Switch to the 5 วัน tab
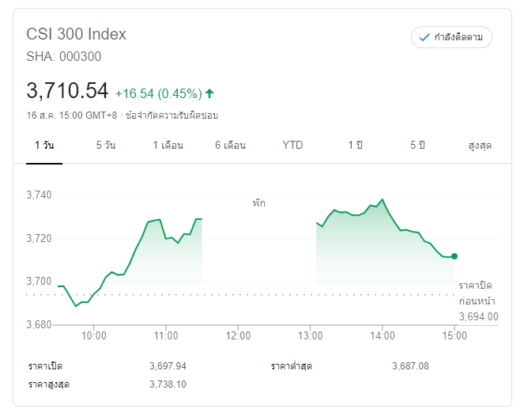This screenshot has width=528, height=420. (105, 146)
